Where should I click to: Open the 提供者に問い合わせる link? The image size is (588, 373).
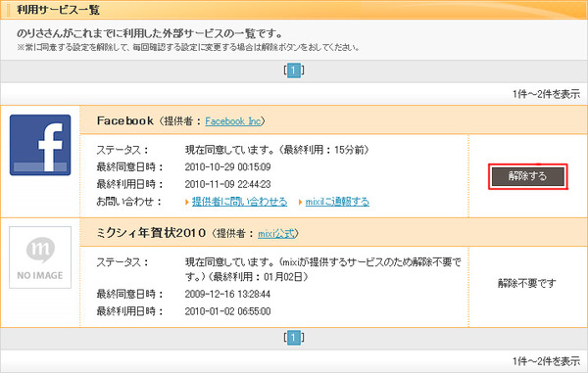240,202
